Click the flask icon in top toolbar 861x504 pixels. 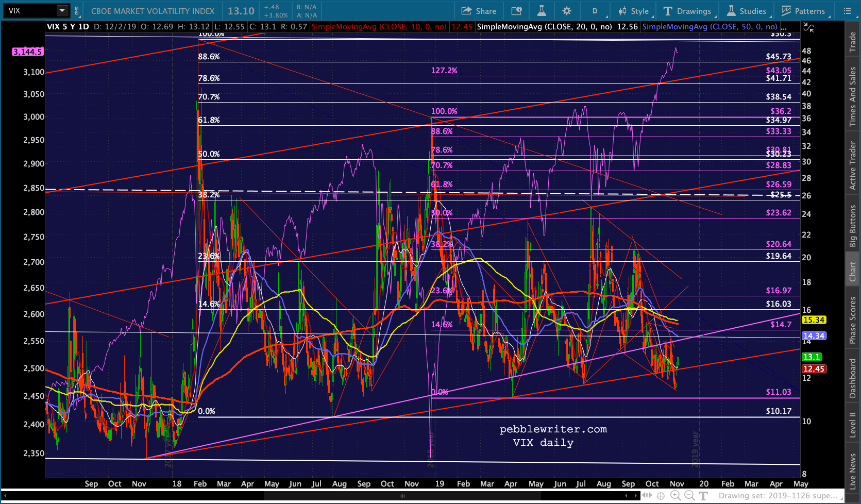coord(542,11)
